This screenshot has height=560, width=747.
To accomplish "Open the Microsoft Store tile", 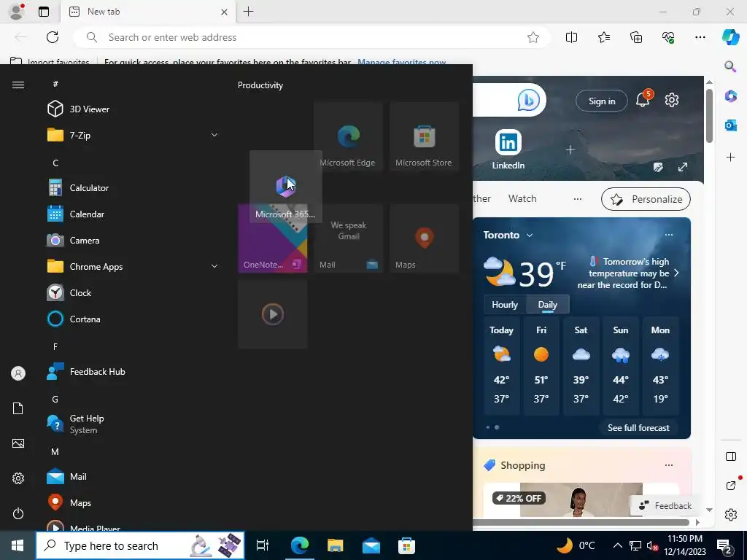I will (x=424, y=136).
